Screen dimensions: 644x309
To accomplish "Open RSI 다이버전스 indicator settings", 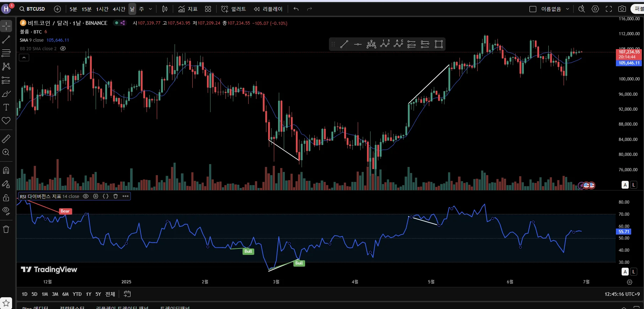I will pos(96,196).
